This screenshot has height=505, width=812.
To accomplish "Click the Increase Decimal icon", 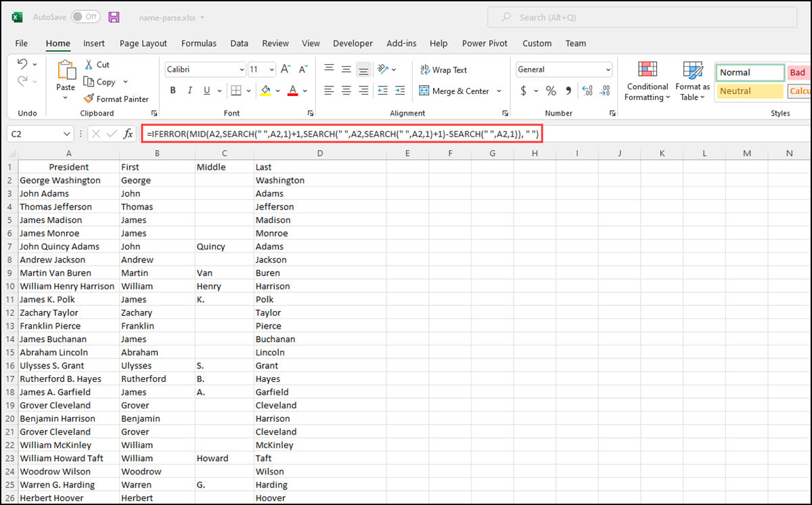I will 587,90.
